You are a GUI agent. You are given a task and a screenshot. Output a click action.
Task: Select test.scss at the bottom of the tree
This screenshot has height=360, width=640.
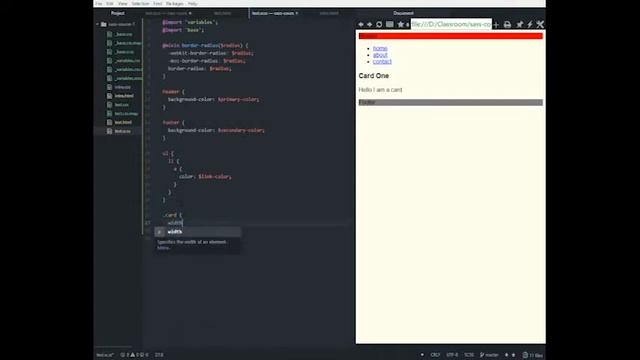pos(122,131)
